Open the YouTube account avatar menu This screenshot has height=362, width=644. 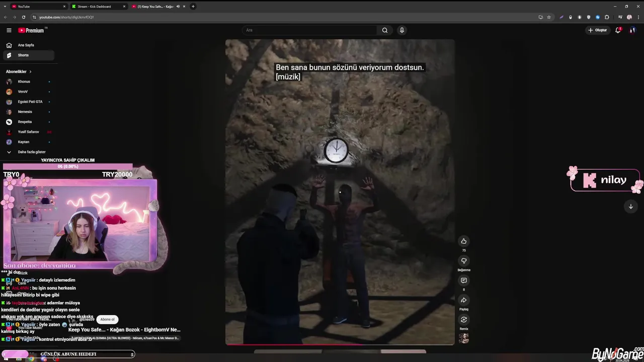pyautogui.click(x=632, y=30)
